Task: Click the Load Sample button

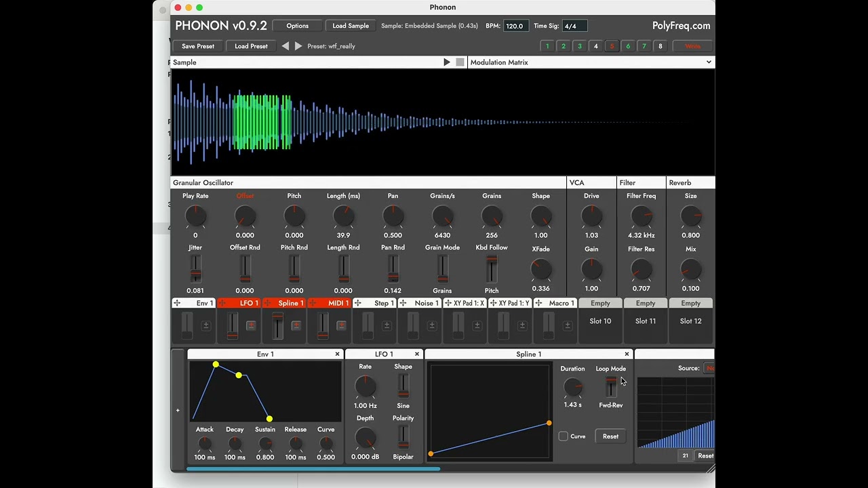Action: 351,26
